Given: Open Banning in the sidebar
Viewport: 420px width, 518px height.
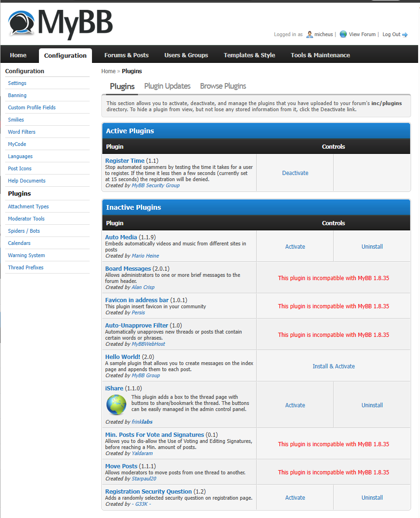Looking at the screenshot, I should pyautogui.click(x=17, y=95).
